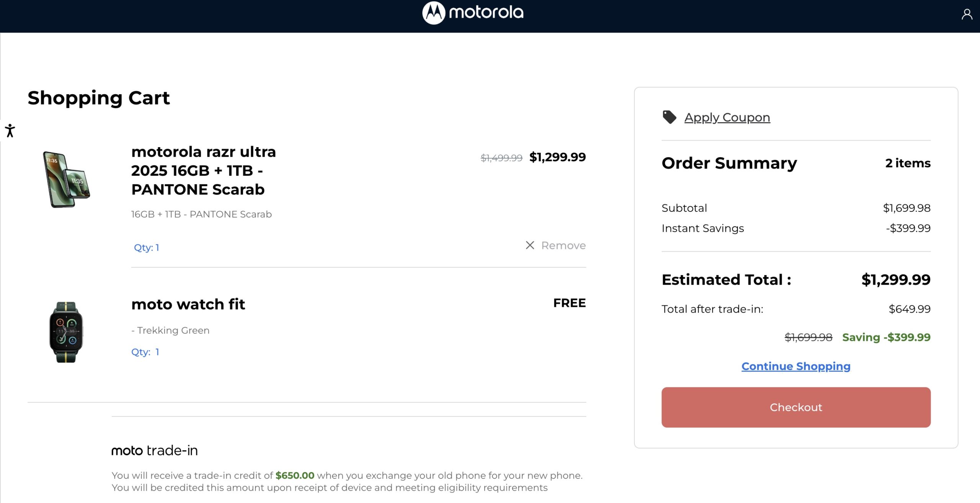Open the razr ultra Qty selector

146,247
